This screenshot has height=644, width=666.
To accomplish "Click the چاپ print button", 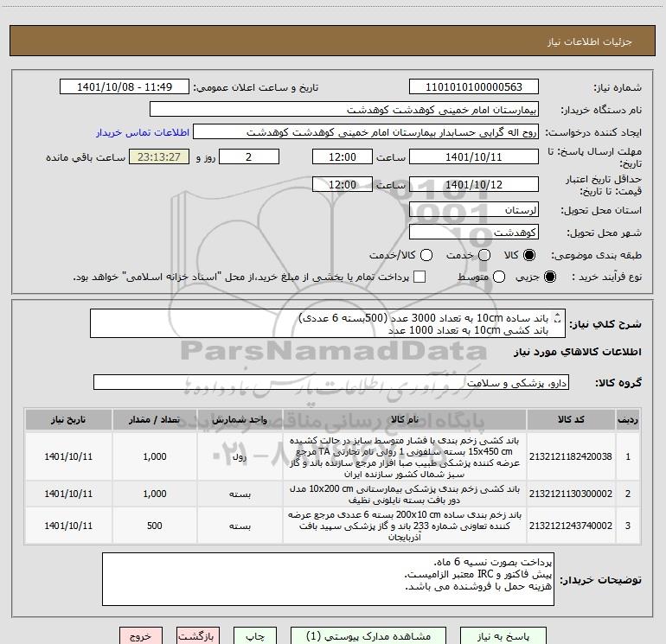I will coord(255,636).
